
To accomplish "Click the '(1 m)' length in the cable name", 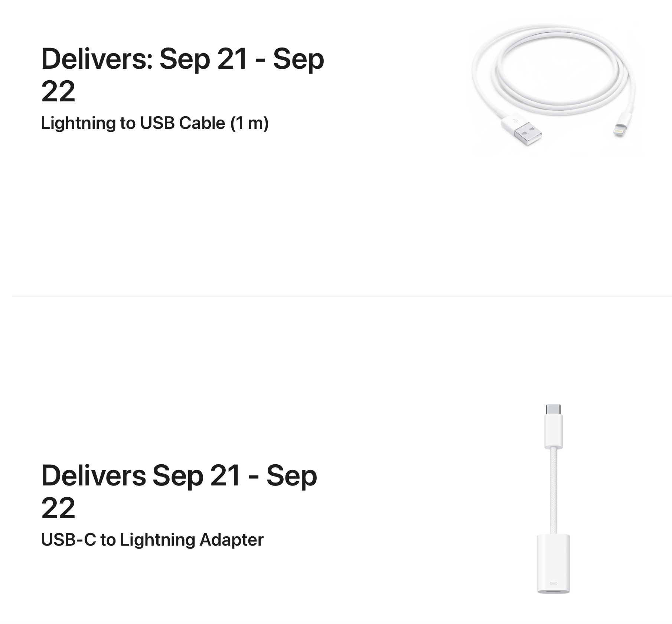I will tap(249, 123).
